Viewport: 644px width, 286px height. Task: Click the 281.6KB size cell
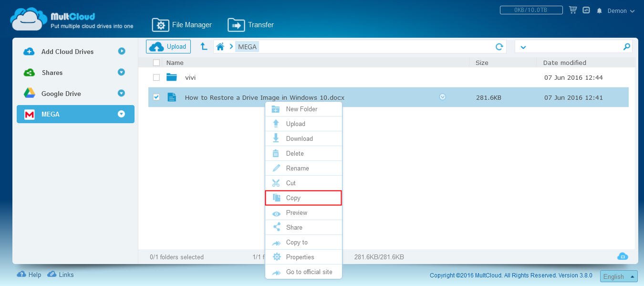pos(488,97)
